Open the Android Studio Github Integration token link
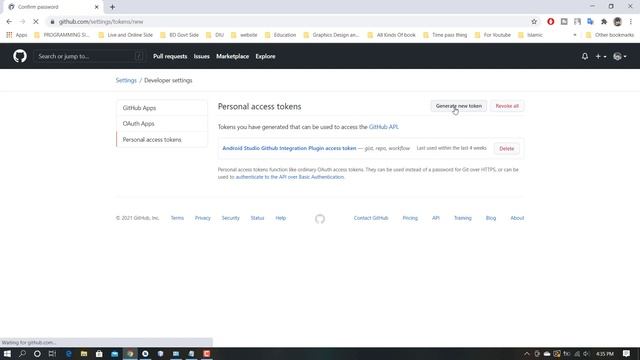This screenshot has width=640, height=360. 289,148
